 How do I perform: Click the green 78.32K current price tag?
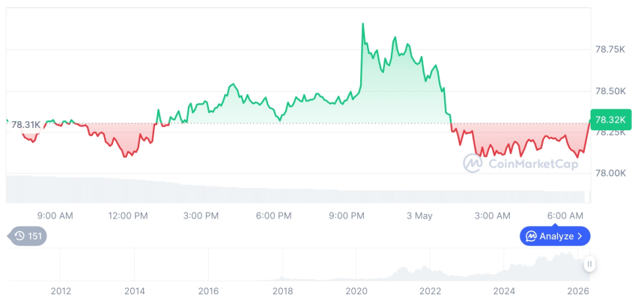tap(610, 120)
